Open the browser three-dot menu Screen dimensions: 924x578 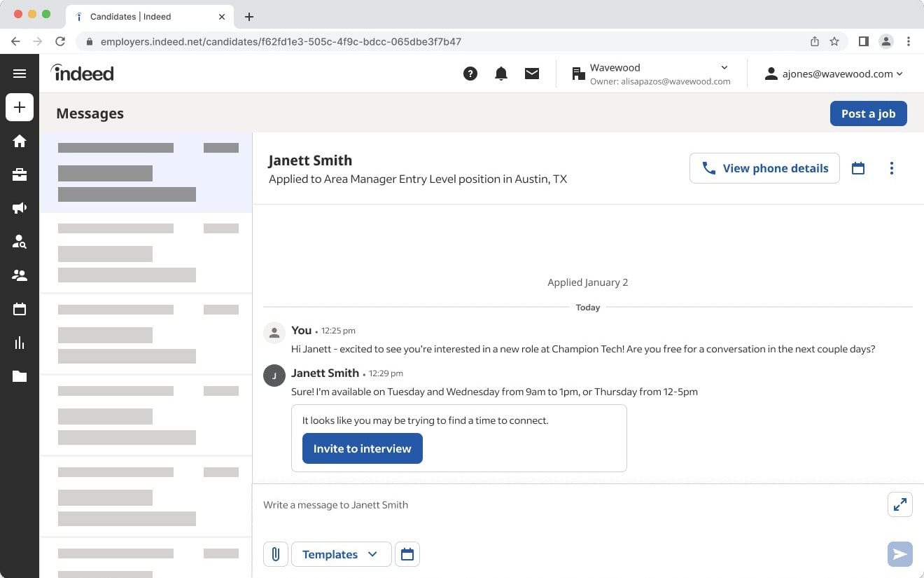(x=909, y=41)
